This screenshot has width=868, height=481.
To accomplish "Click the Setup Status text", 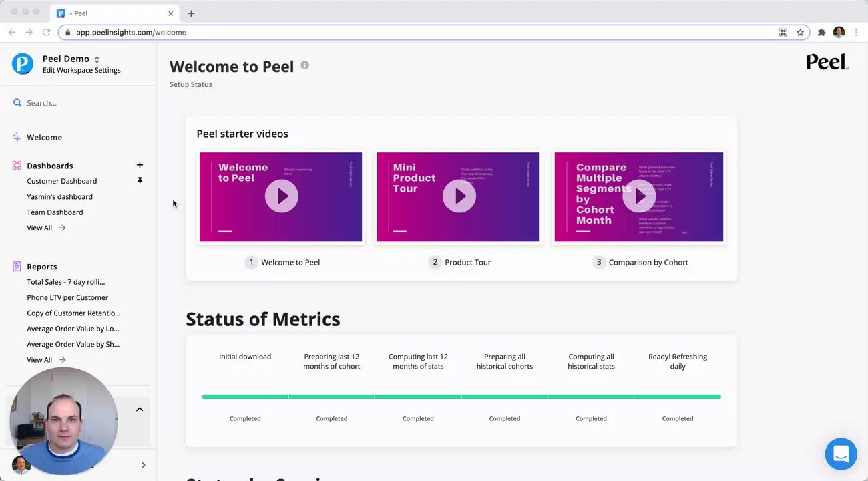I will point(191,84).
